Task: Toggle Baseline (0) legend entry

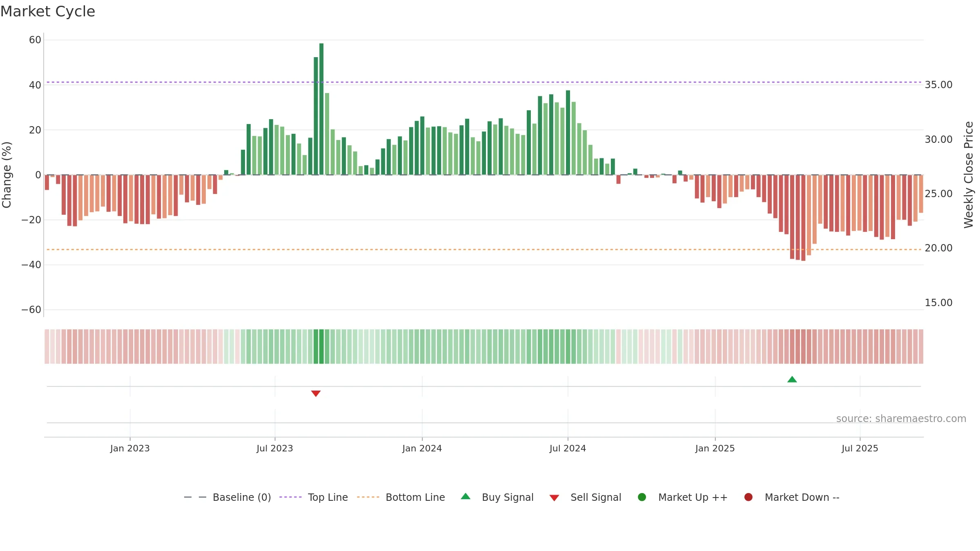Action: tap(227, 497)
